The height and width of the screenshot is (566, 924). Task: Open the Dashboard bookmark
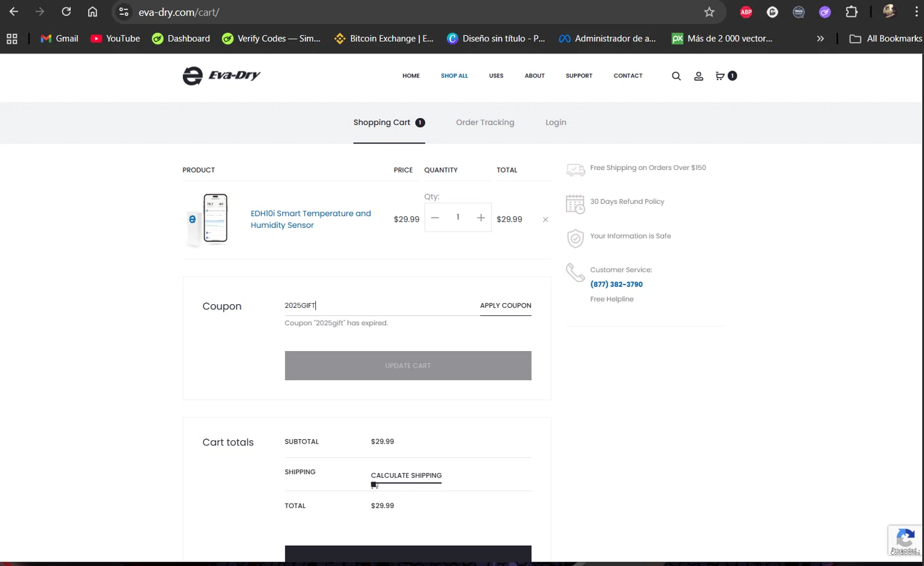(181, 38)
